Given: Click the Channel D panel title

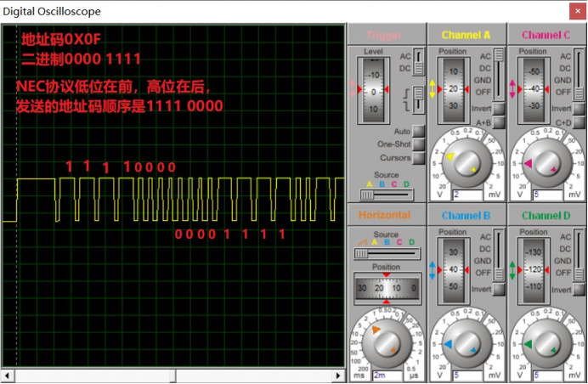Looking at the screenshot, I should (x=546, y=216).
